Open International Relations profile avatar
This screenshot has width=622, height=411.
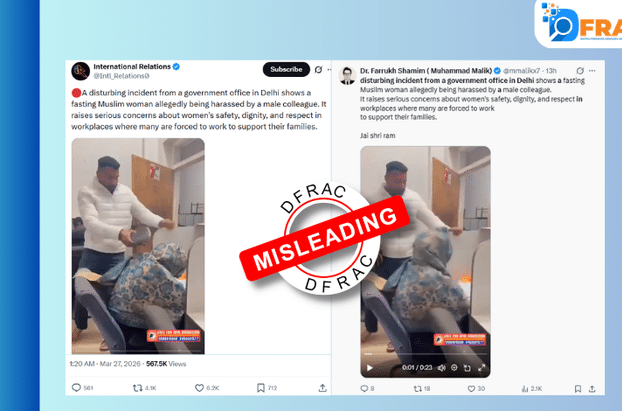click(x=81, y=71)
